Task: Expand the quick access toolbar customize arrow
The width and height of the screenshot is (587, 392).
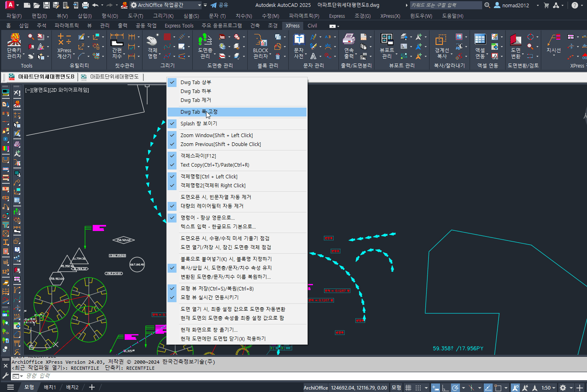Action: (x=205, y=5)
